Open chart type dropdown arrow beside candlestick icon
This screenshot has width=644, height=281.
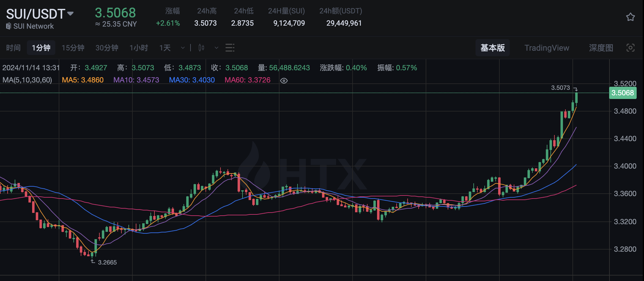tap(216, 48)
